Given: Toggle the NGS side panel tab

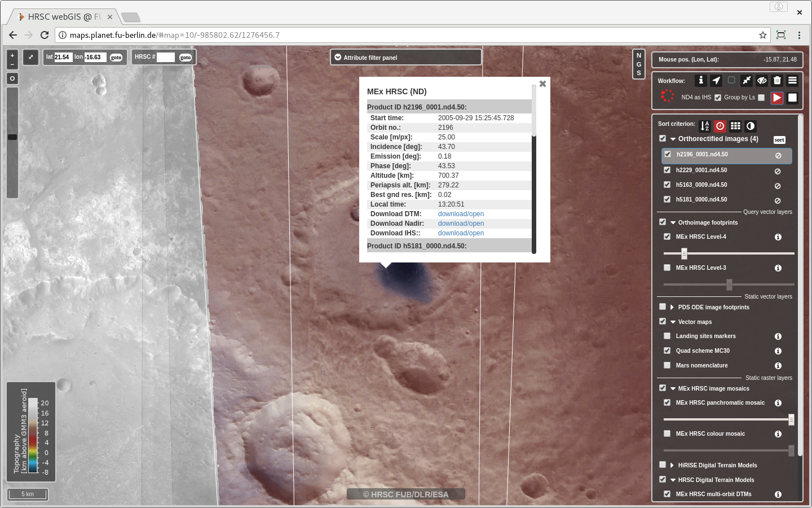Looking at the screenshot, I should click(x=639, y=64).
